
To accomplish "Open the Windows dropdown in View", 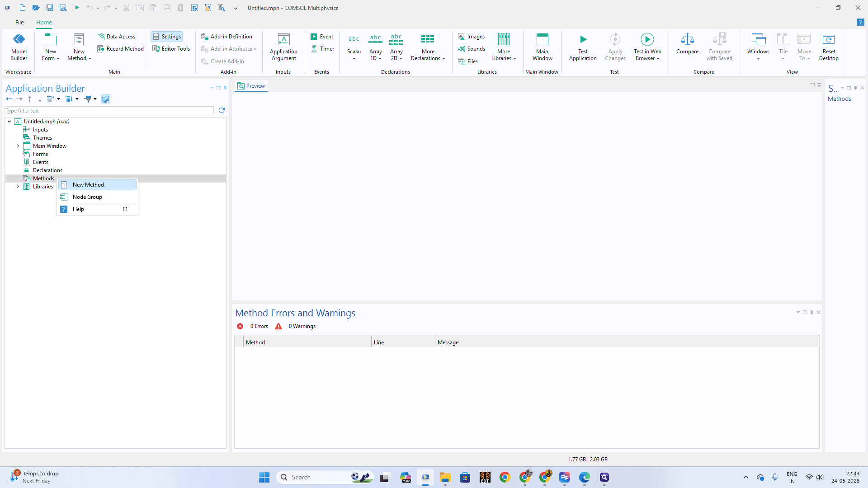I will pyautogui.click(x=758, y=47).
